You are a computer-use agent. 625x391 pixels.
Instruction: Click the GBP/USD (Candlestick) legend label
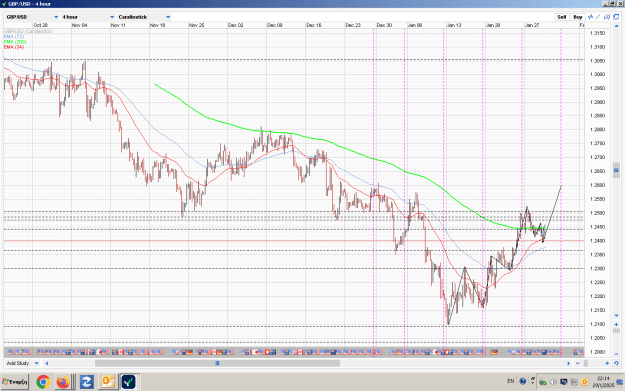[x=28, y=31]
